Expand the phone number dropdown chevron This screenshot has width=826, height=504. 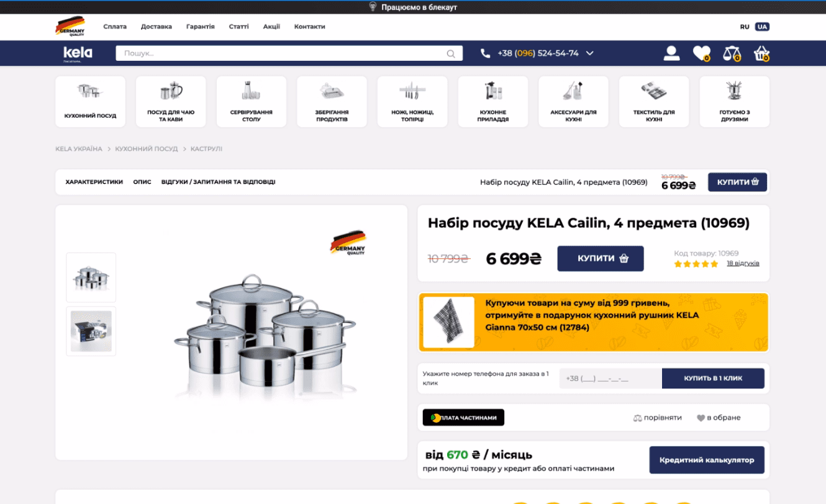pos(590,53)
